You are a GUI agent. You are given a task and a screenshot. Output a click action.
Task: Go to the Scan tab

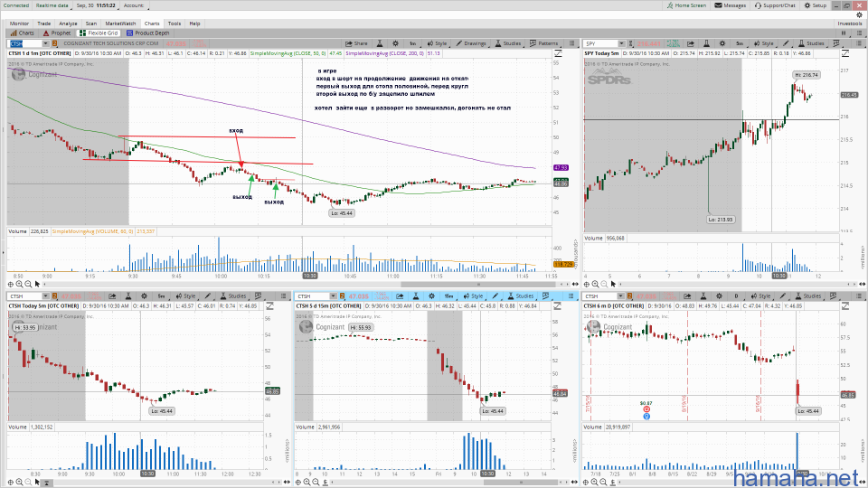[91, 23]
